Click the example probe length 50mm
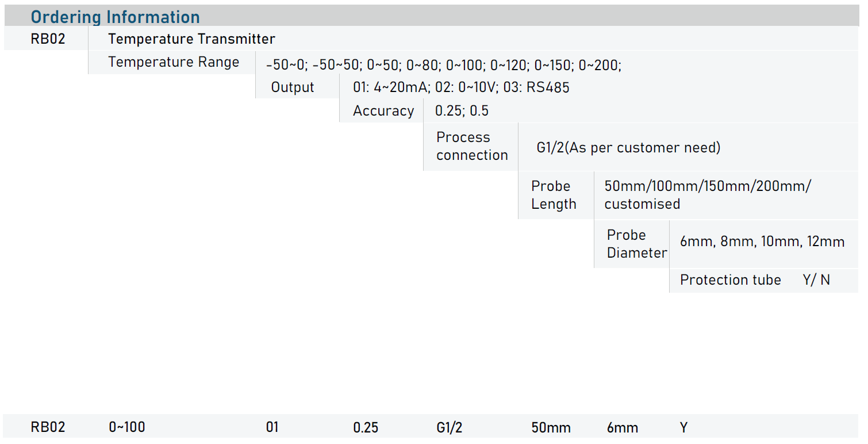 [x=551, y=427]
